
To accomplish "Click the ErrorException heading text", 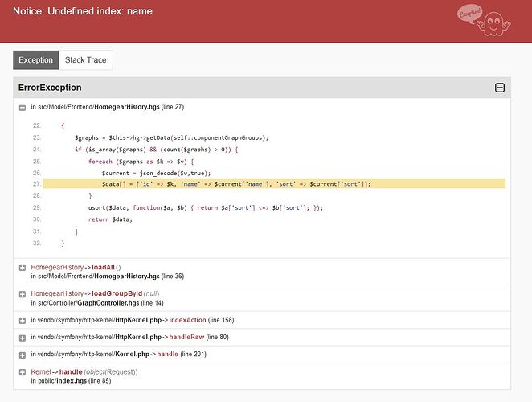I will click(50, 88).
